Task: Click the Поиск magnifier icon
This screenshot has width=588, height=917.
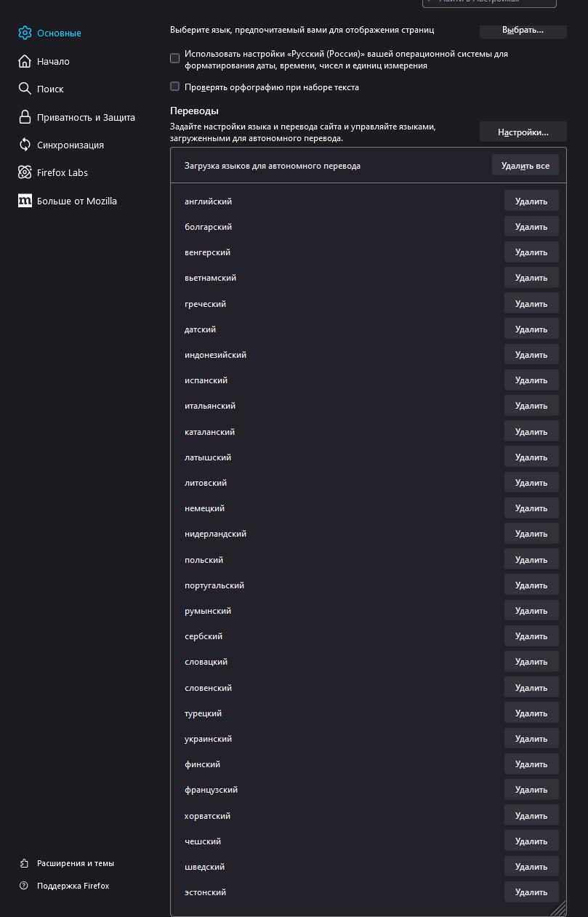Action: tap(25, 89)
